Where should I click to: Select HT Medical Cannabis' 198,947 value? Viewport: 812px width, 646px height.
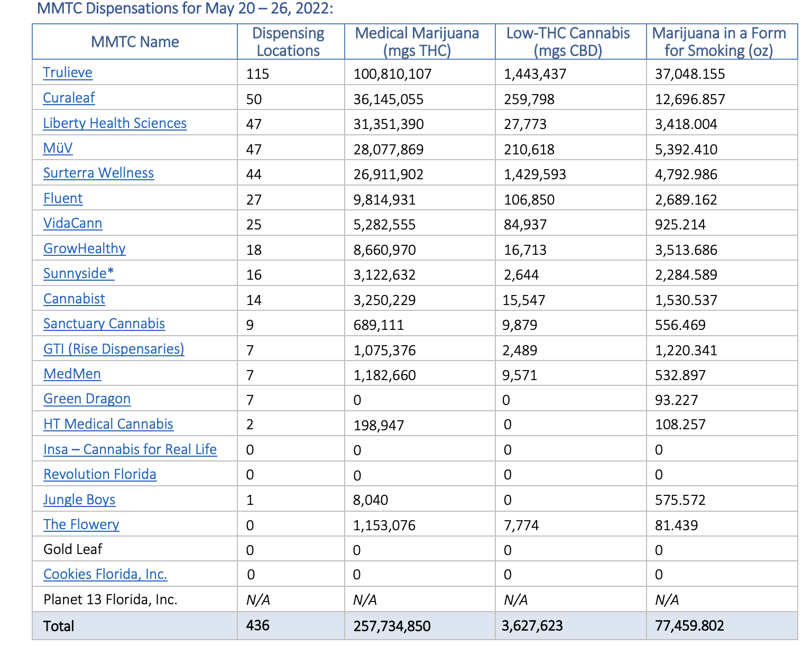tap(379, 425)
